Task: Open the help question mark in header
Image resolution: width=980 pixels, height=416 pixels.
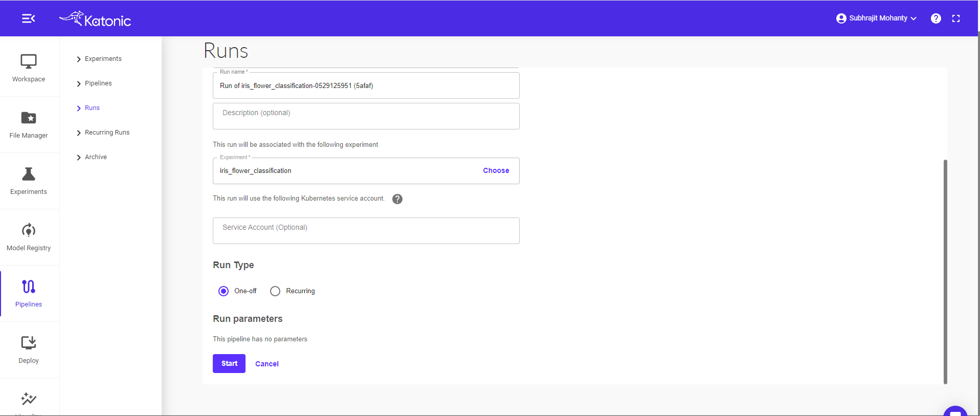Action: (936, 18)
